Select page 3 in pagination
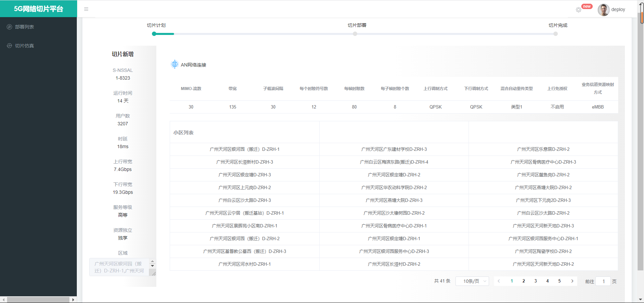The image size is (644, 303). pos(536,281)
